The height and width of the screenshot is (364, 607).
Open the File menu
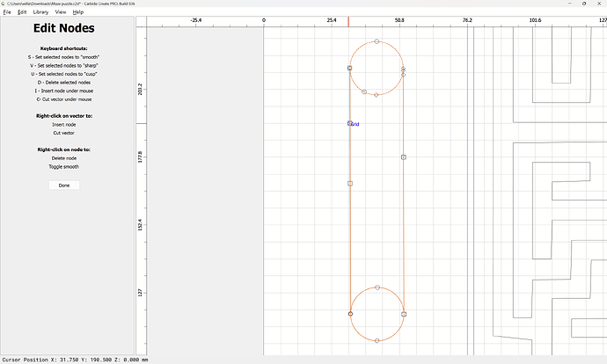point(6,12)
